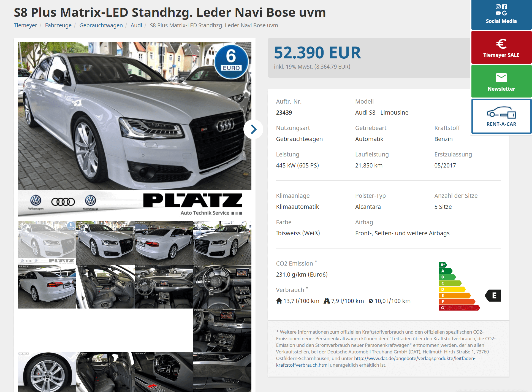Click the Euro sign sale icon
Viewport: 532px width, 392px height.
[x=501, y=44]
